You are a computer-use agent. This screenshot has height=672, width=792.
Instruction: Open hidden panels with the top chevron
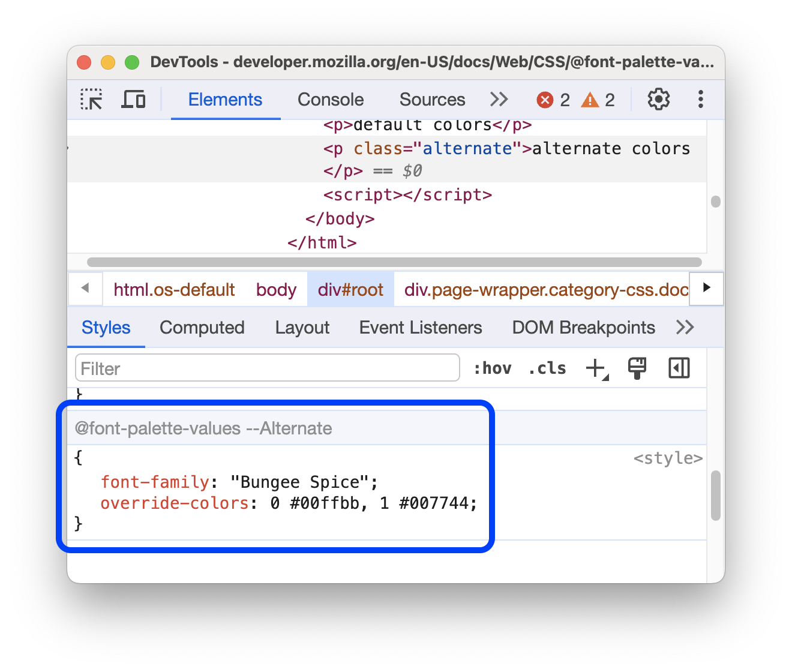tap(498, 99)
